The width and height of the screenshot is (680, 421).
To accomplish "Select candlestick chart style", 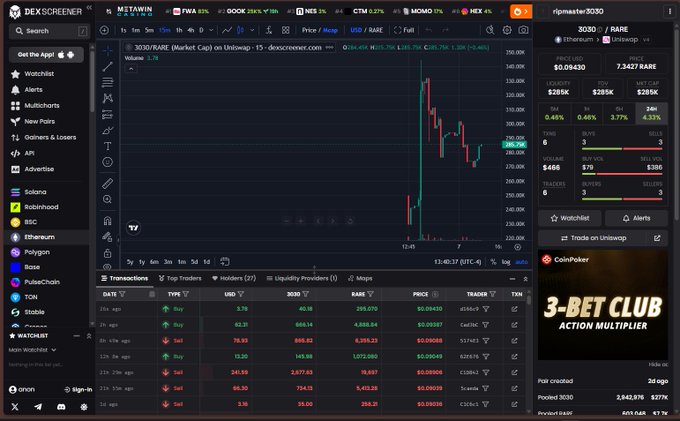I will click(240, 30).
